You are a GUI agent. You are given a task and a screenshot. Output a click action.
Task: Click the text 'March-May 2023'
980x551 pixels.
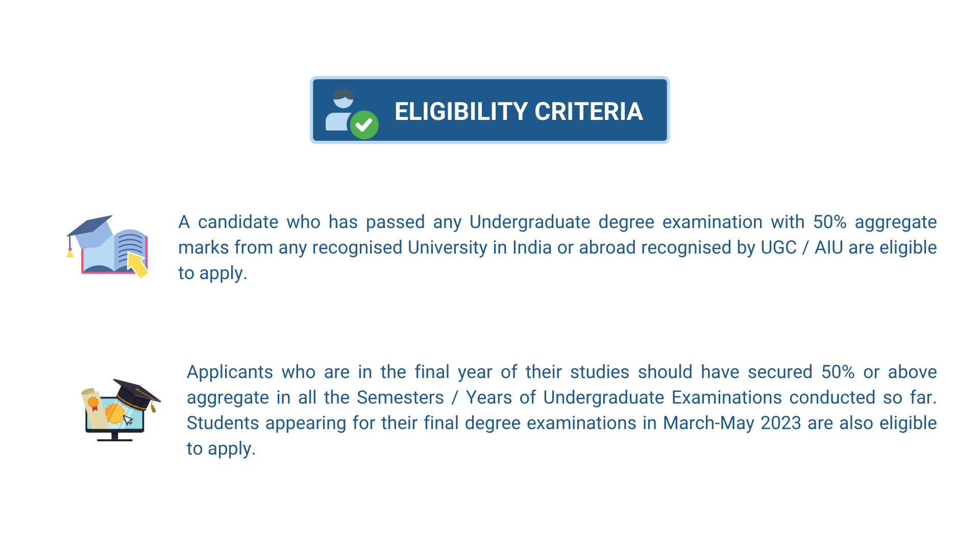pos(732,423)
